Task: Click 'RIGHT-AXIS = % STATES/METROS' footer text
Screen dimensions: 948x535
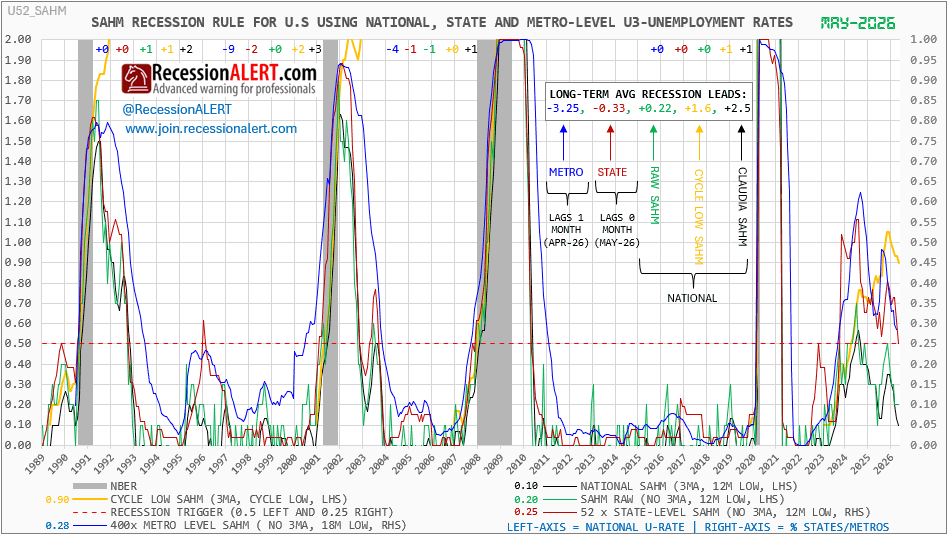Action: [x=797, y=527]
